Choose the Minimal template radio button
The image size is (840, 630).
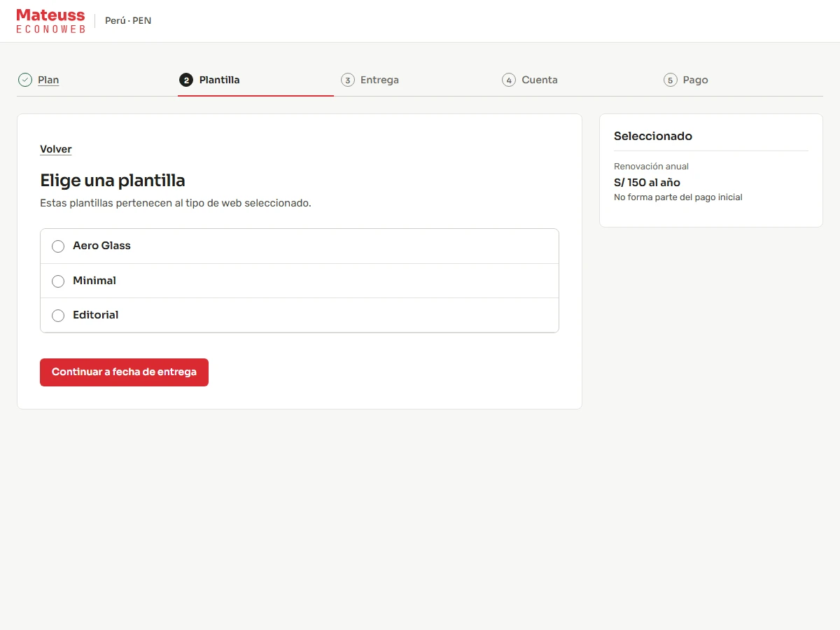[x=58, y=281]
